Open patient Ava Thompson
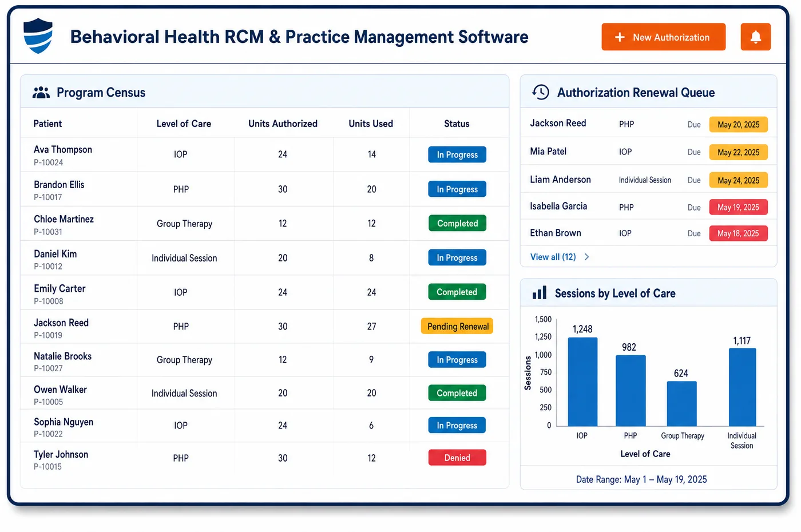The width and height of the screenshot is (801, 532). pyautogui.click(x=63, y=149)
